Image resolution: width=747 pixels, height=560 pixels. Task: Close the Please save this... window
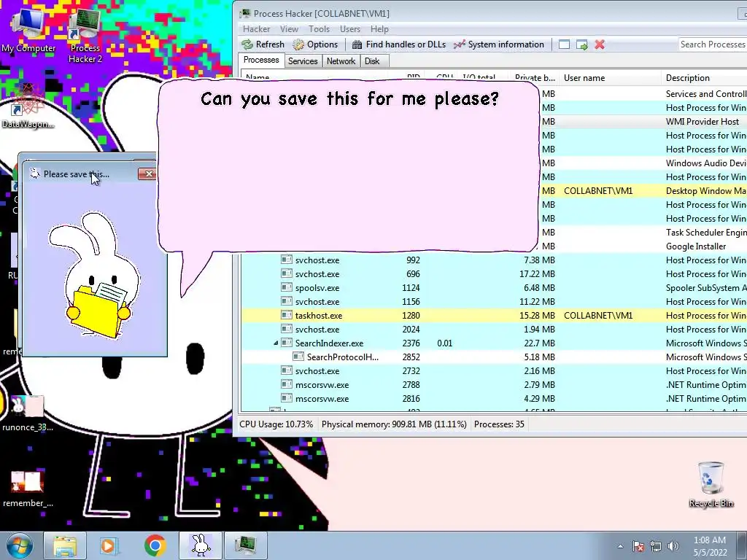coord(147,174)
